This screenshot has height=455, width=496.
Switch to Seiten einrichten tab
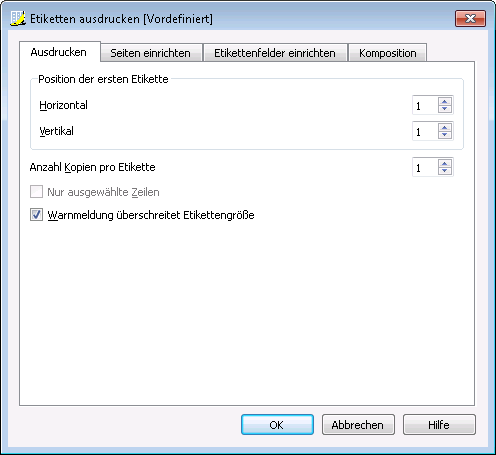150,53
